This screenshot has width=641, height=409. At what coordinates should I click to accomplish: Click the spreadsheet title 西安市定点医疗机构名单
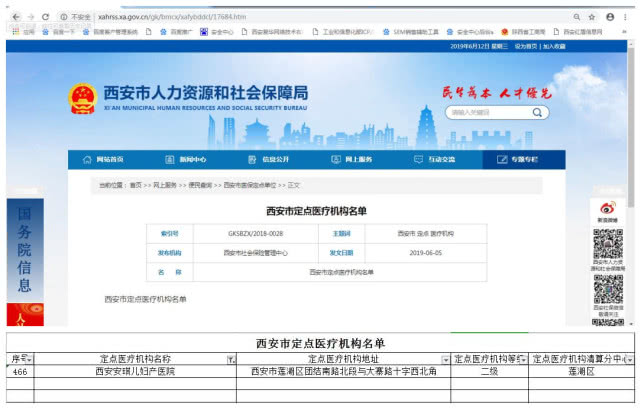[320, 344]
